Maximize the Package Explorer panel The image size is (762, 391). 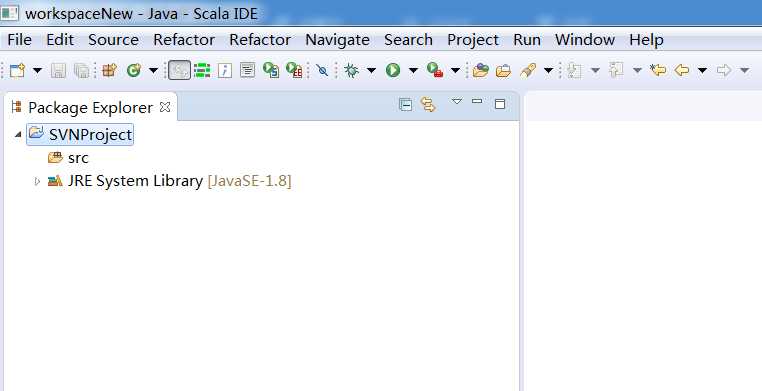click(x=500, y=103)
